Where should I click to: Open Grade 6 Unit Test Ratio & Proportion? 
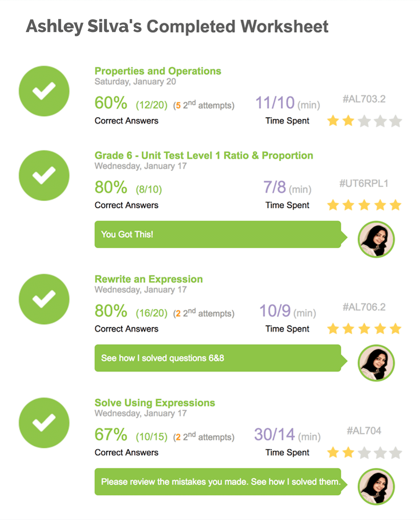tap(204, 155)
